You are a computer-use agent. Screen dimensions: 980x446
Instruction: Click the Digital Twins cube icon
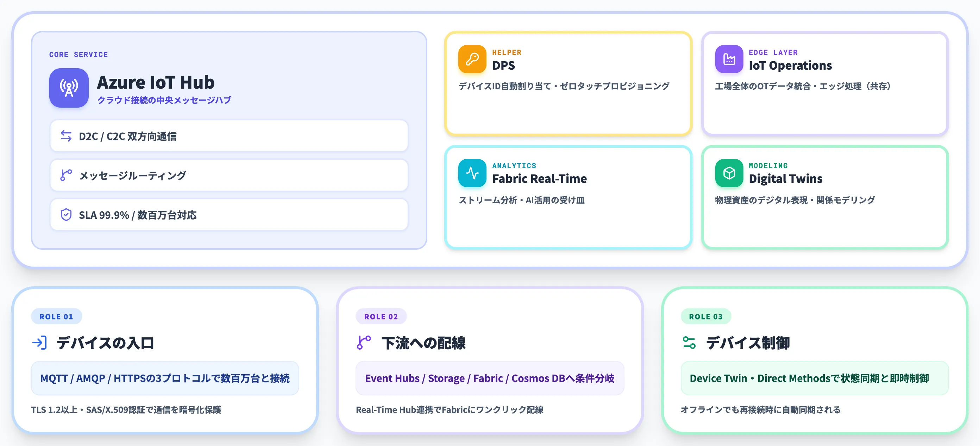[x=729, y=173]
